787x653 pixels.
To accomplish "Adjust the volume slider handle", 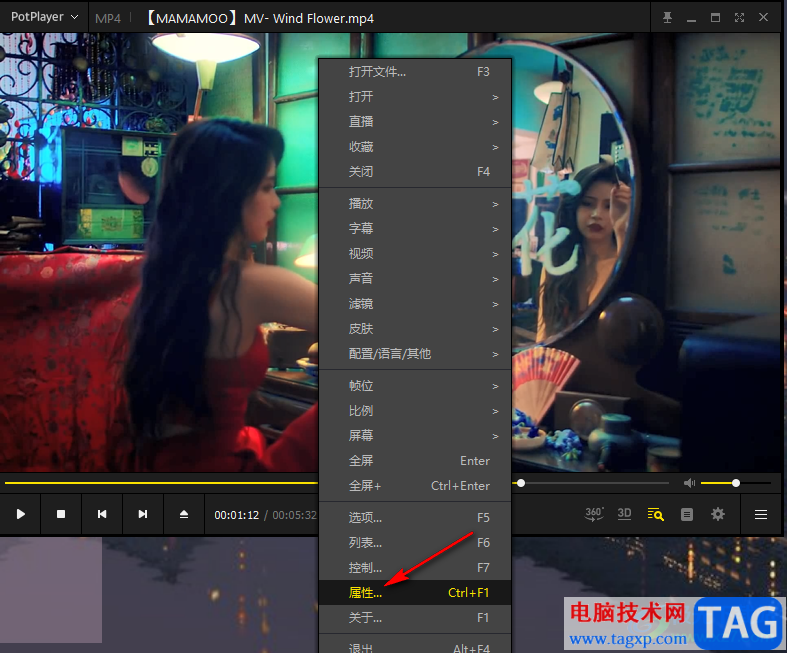I will 736,483.
